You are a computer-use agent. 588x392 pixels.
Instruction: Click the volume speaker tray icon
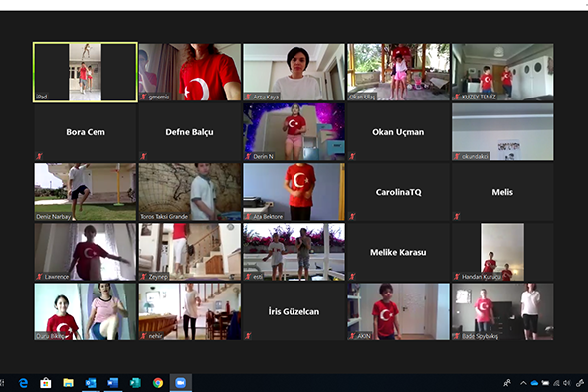click(567, 383)
